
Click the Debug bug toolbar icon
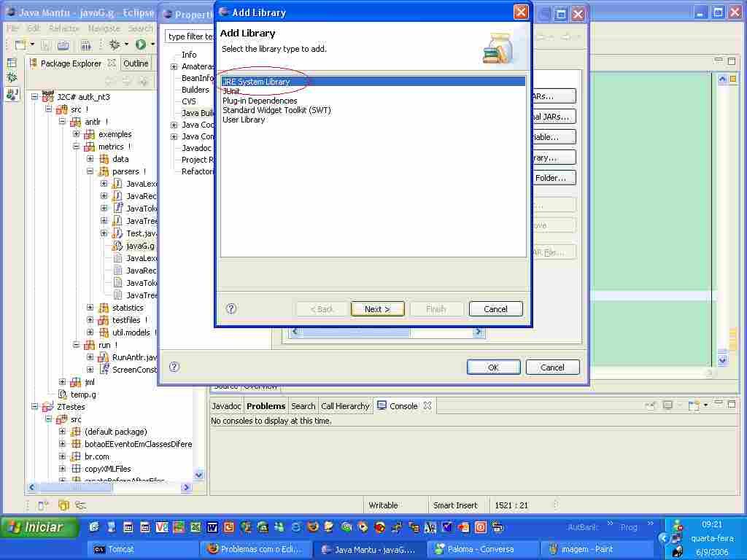(115, 45)
